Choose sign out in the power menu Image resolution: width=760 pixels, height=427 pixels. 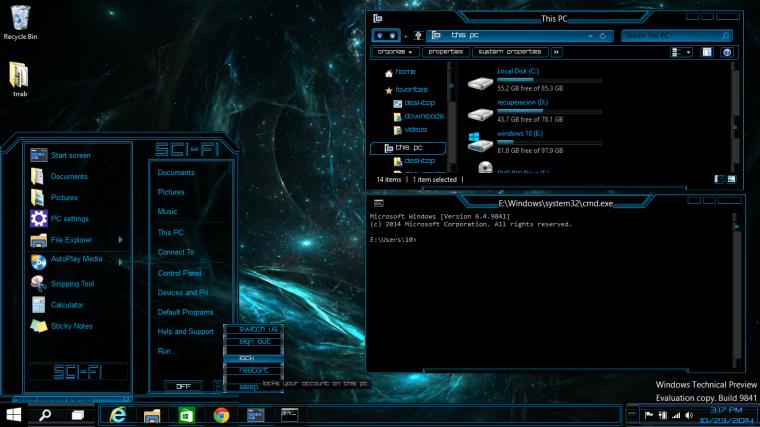click(255, 342)
